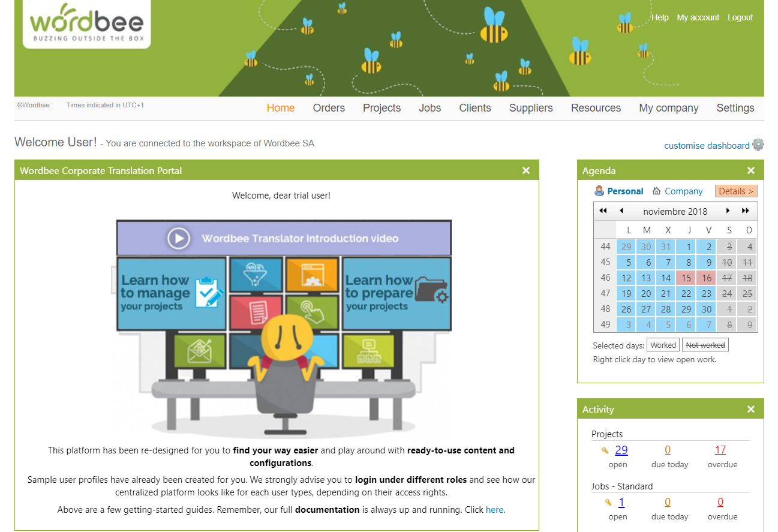Open the Suppliers menu tab
This screenshot has height=532, width=778.
[531, 108]
